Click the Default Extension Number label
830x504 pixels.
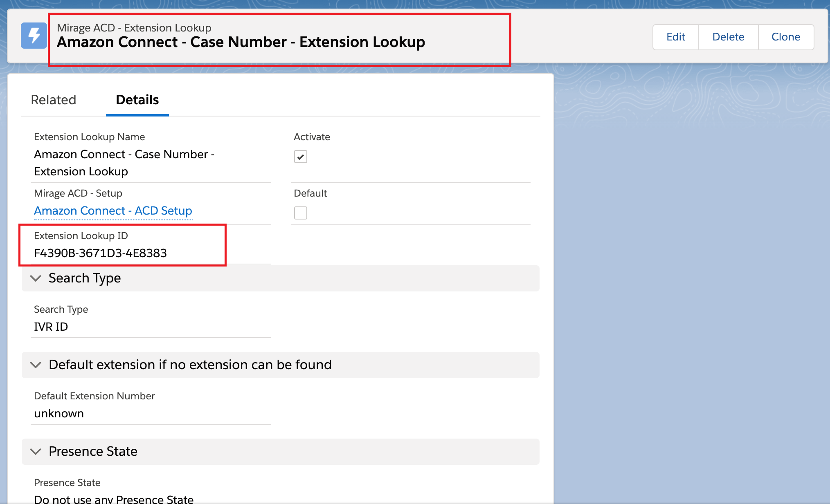94,396
